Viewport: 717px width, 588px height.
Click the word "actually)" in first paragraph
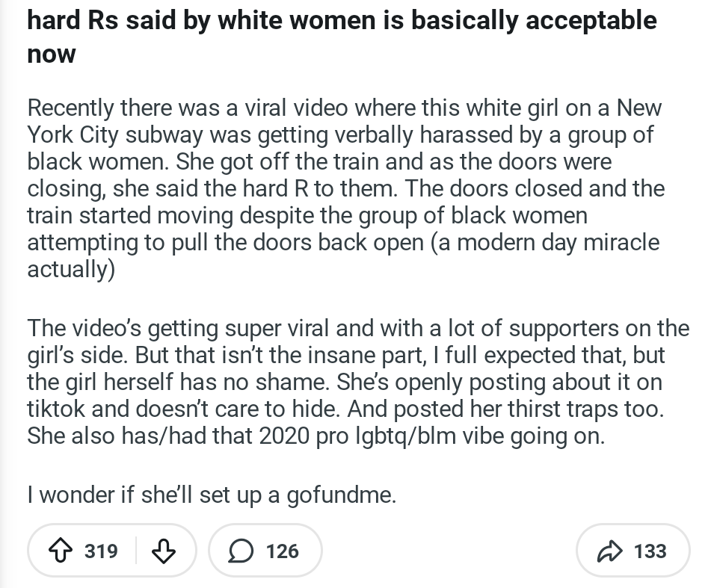[x=71, y=270]
